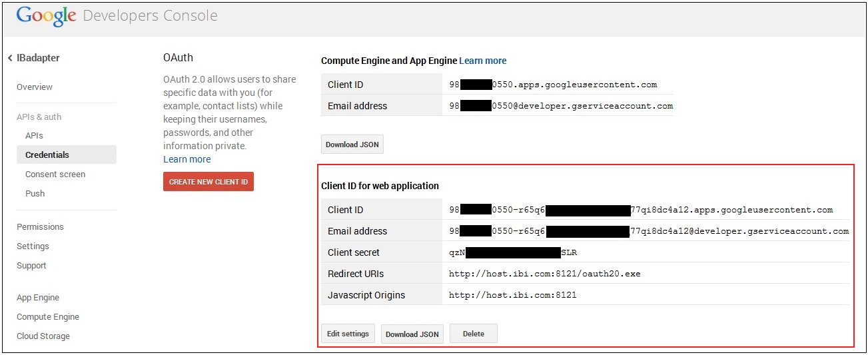The width and height of the screenshot is (868, 355).
Task: Open Compute Engine section
Action: (x=48, y=317)
